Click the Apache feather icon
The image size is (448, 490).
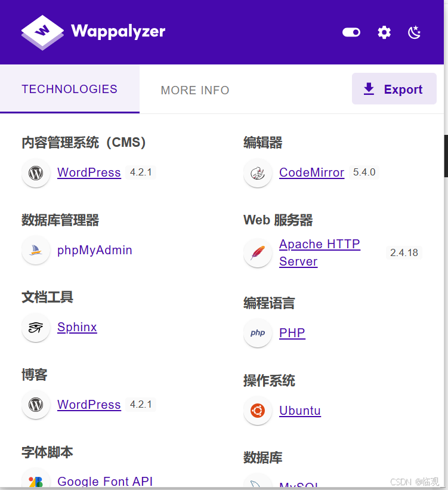[x=258, y=253]
